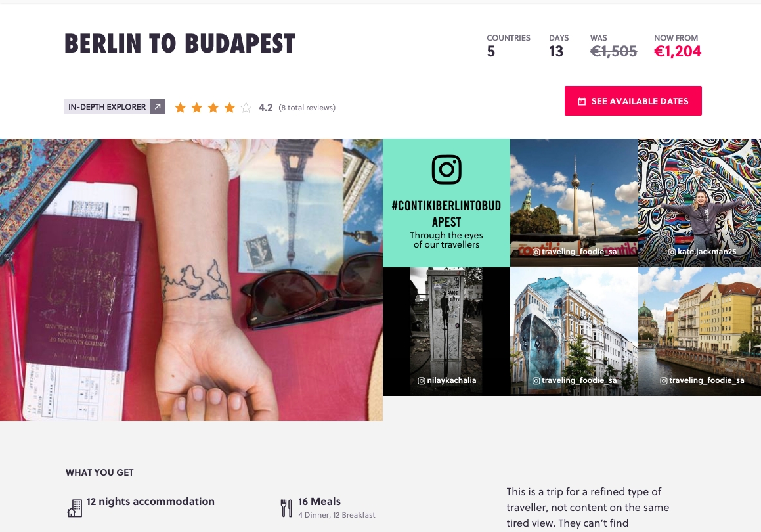Viewport: 761px width, 532px height.
Task: Click the €1,204 now-from price
Action: click(678, 51)
